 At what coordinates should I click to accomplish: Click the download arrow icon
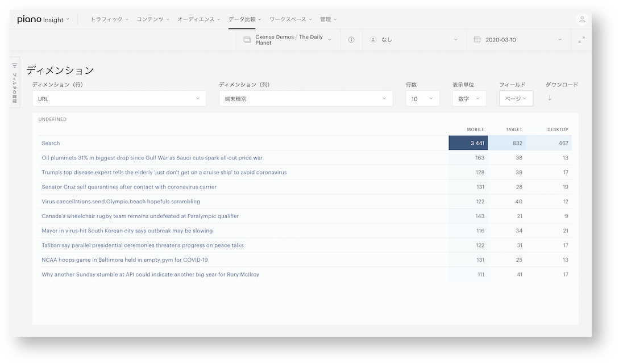pyautogui.click(x=550, y=98)
